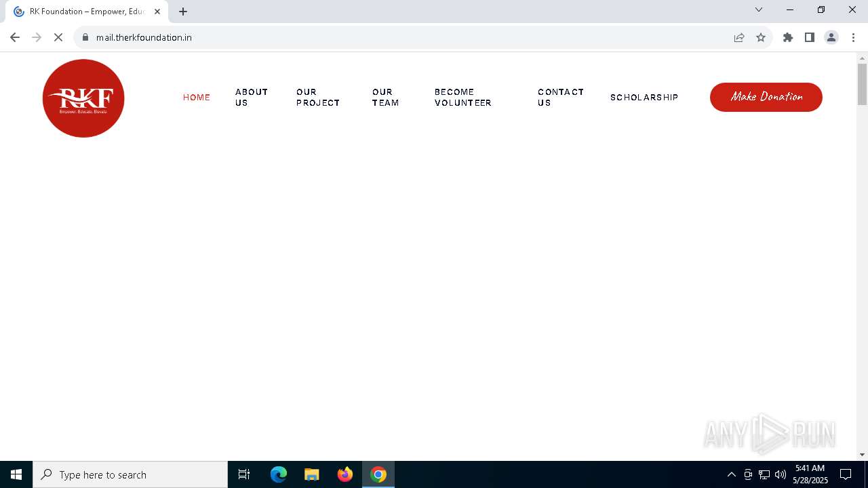Click the RKF circular logo
Viewport: 868px width, 488px height.
[x=83, y=98]
